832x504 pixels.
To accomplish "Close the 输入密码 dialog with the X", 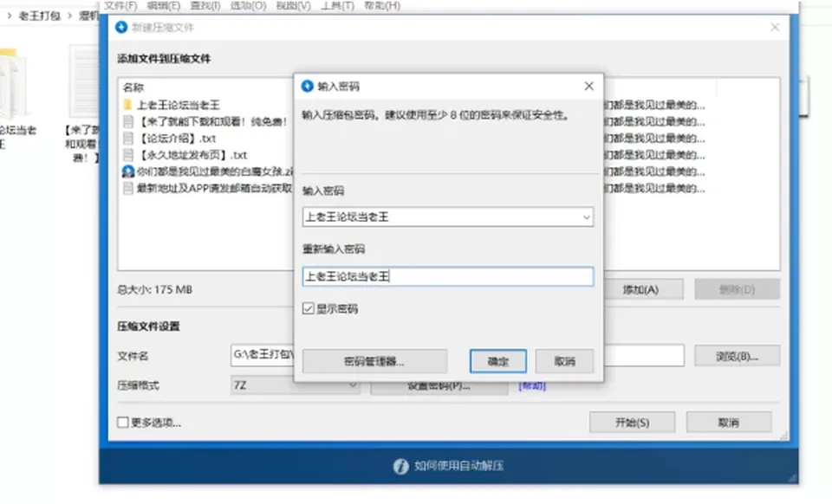I will click(x=589, y=86).
